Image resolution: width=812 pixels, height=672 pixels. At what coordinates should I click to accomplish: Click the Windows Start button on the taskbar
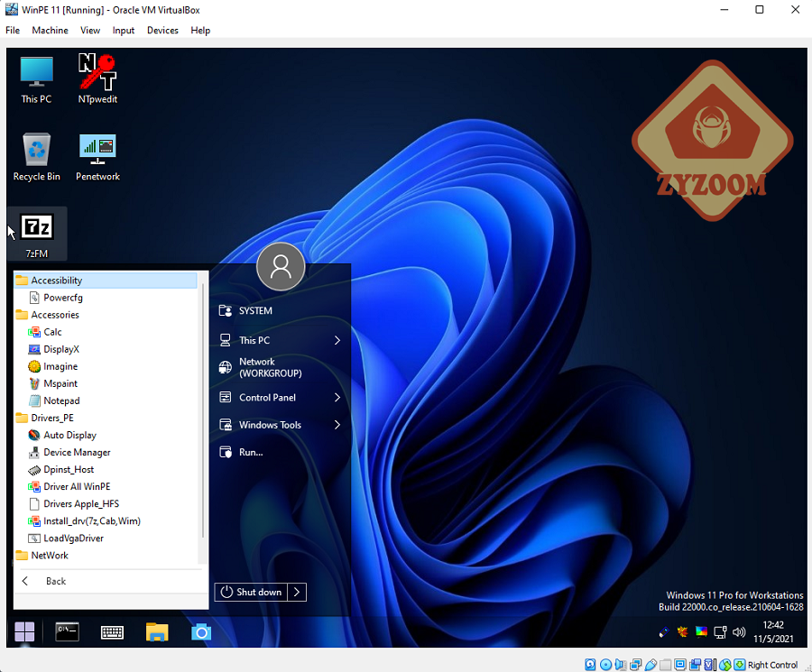click(24, 632)
